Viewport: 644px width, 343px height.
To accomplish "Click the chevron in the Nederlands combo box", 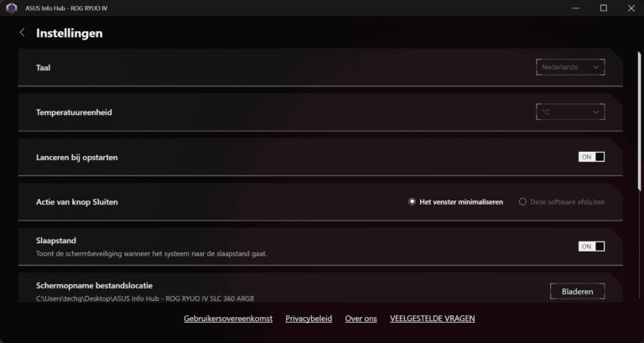I will coord(595,67).
